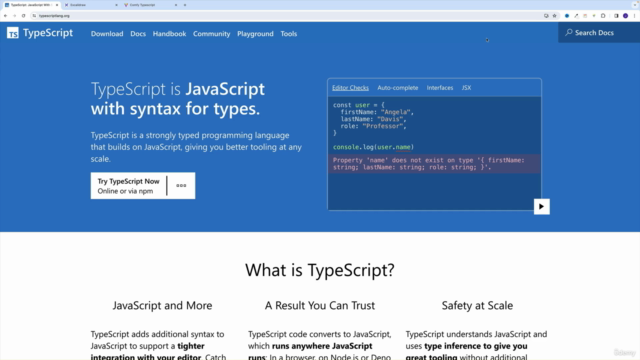Click the install/cast icon in address bar
This screenshot has height=360, width=640.
[x=546, y=16]
